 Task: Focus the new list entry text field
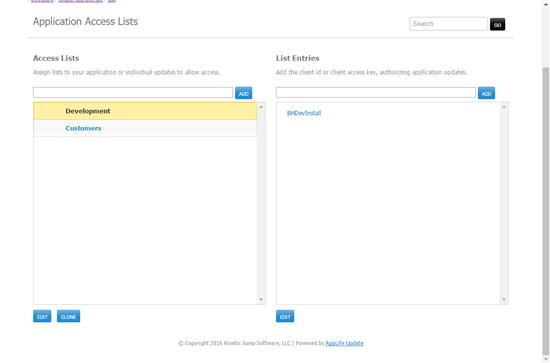click(x=376, y=93)
